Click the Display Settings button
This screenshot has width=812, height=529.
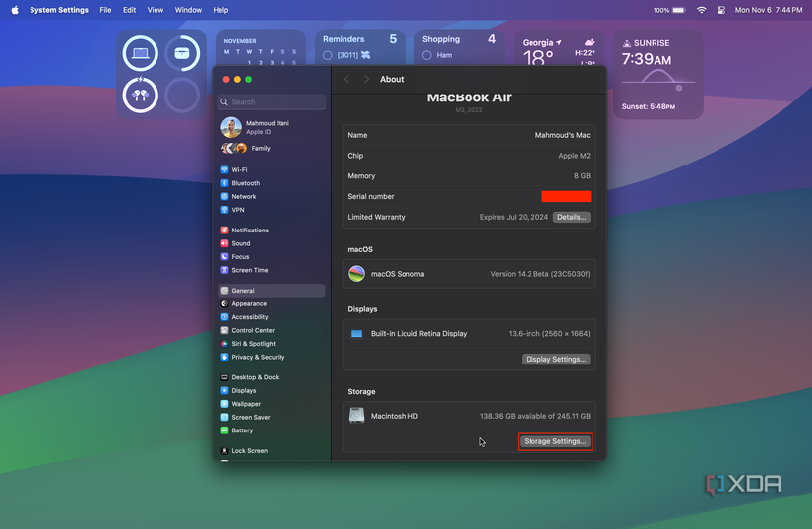(x=556, y=359)
